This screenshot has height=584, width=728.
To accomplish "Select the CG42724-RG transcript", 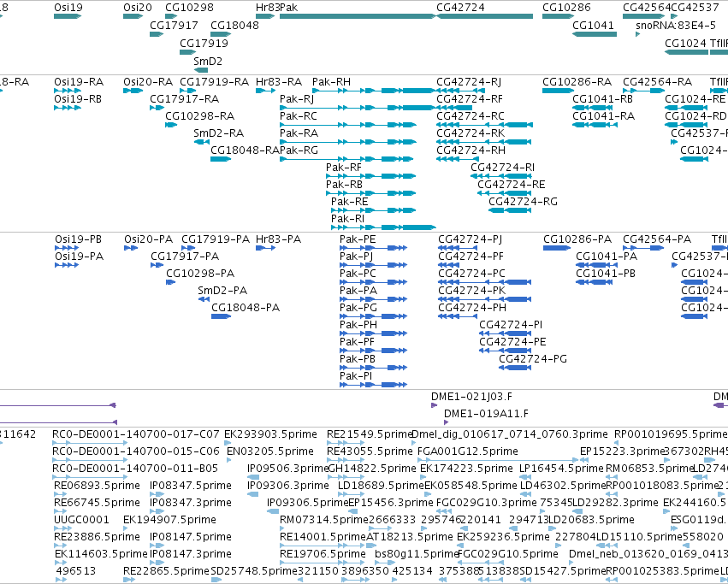I will 510,210.
